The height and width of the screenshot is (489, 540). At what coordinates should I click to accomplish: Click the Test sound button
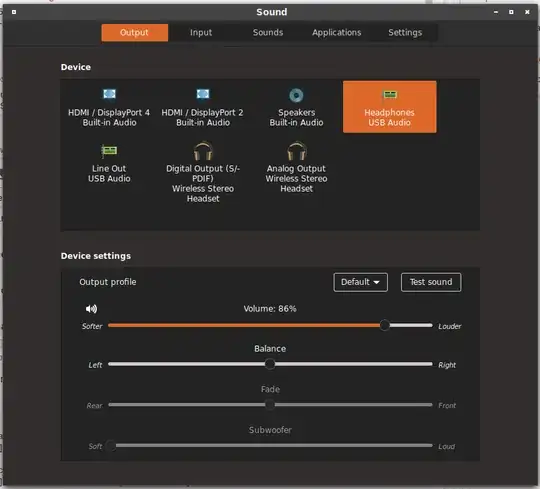tap(431, 282)
